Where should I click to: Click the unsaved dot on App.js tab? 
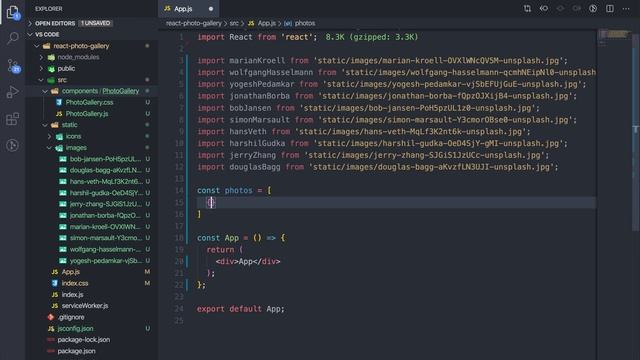211,9
